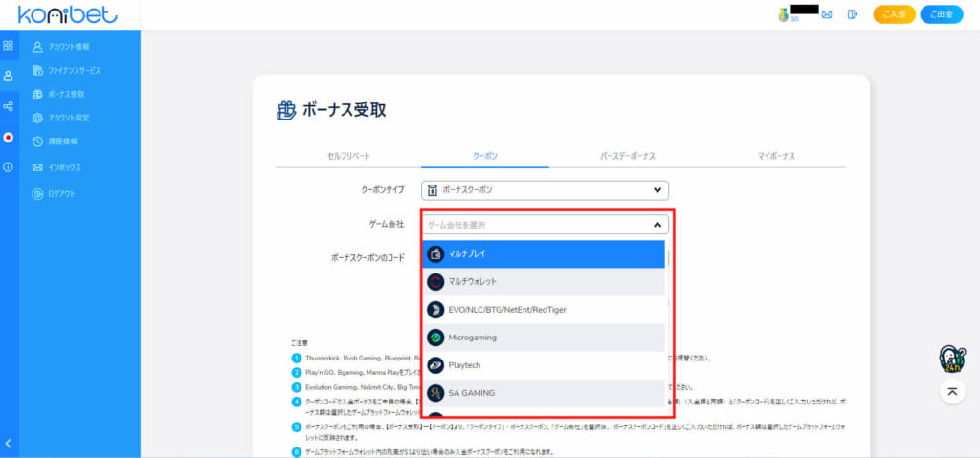Choose Playtech from the list
980x458 pixels.
pyautogui.click(x=544, y=365)
